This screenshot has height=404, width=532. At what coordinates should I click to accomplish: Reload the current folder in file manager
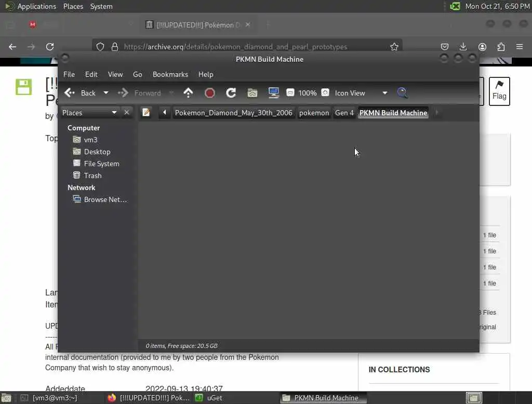pos(231,93)
